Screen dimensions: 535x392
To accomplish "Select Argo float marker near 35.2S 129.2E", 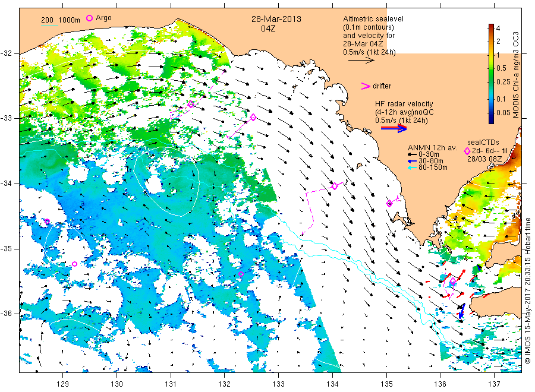I will click(75, 264).
